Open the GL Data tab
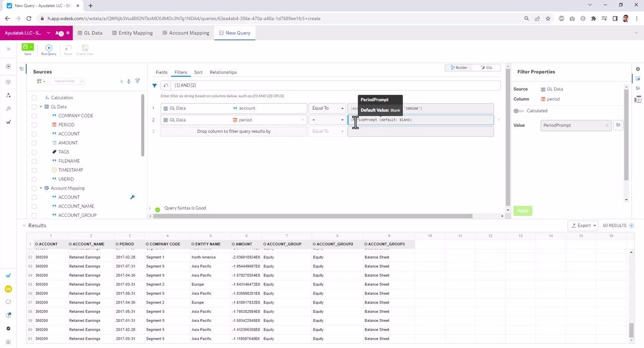Viewport: 644px width, 348px height. tap(90, 33)
